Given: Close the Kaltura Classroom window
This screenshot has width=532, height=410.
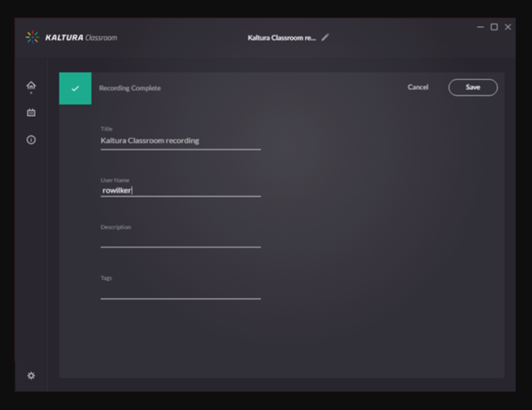Looking at the screenshot, I should click(508, 27).
